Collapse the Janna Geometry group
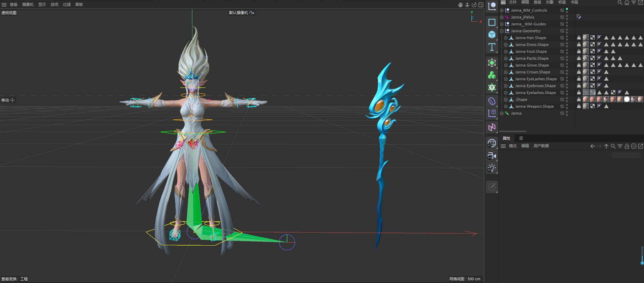Viewport: 644px width, 283px height. tap(502, 31)
